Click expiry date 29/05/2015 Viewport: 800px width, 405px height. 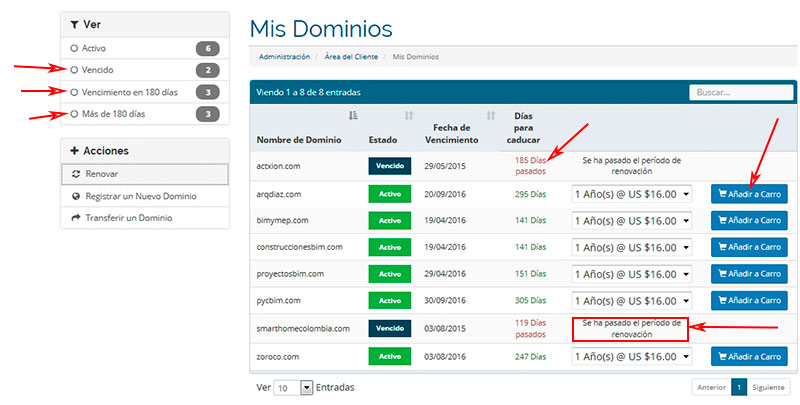[445, 166]
